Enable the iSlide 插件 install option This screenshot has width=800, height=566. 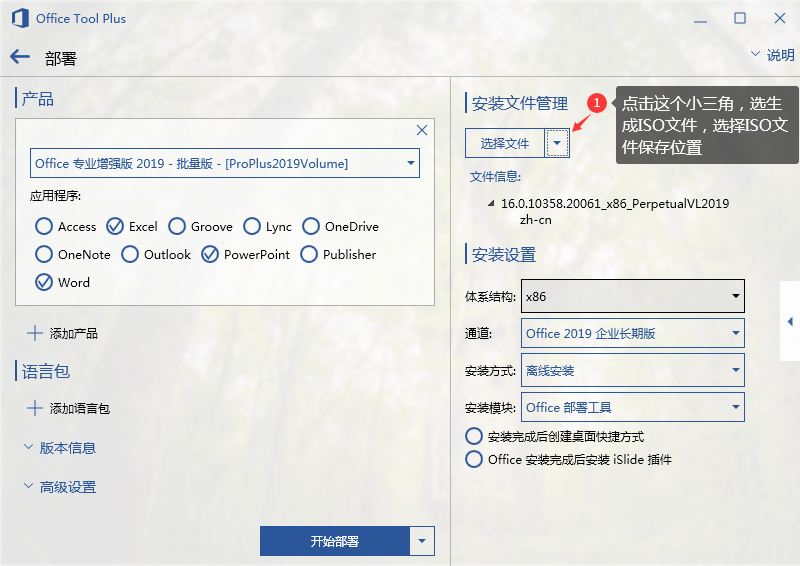[x=473, y=459]
